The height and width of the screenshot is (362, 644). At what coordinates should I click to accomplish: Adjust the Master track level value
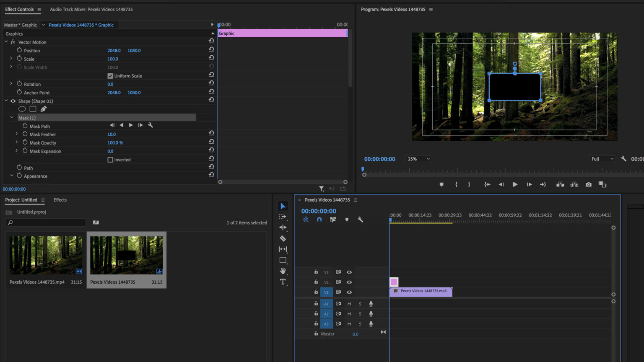click(x=355, y=334)
